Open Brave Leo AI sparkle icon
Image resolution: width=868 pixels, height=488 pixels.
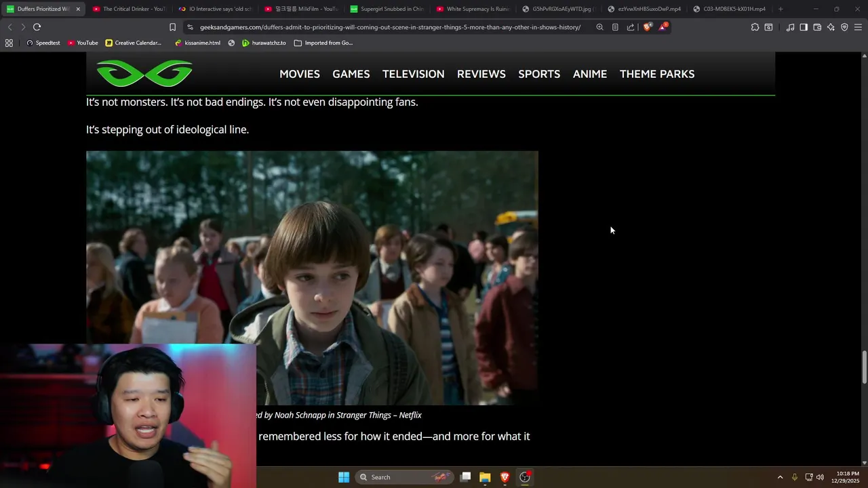tap(831, 27)
